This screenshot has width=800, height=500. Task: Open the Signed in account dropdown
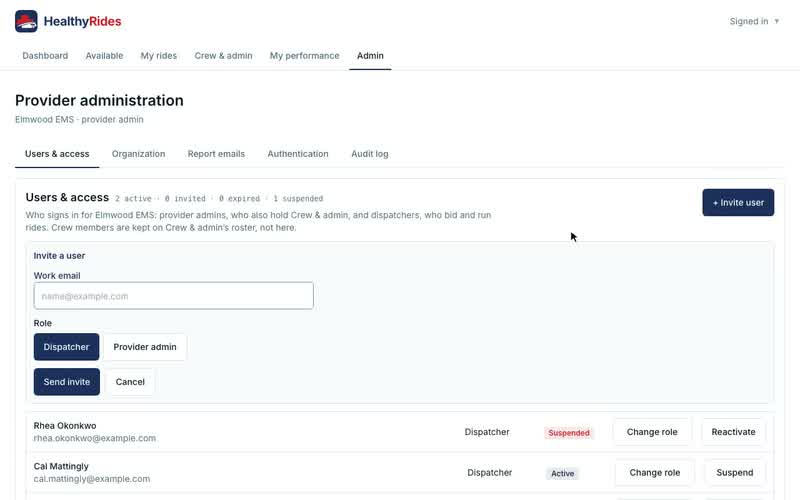coord(754,21)
